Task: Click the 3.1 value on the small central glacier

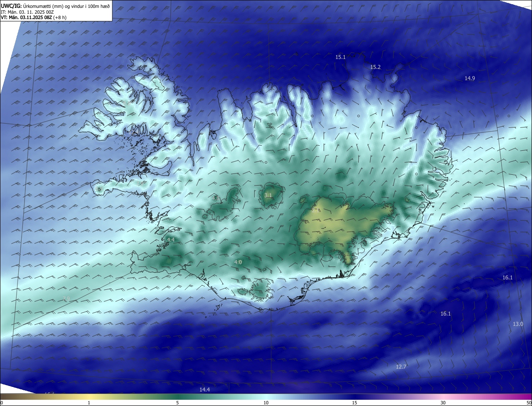Action: click(x=268, y=195)
